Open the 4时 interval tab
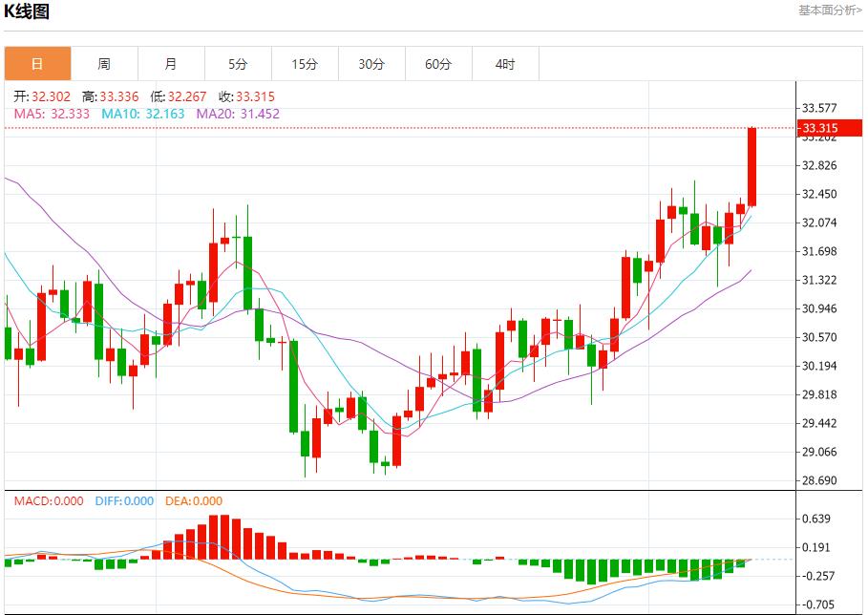Viewport: 868px width, 615px height. click(x=505, y=64)
